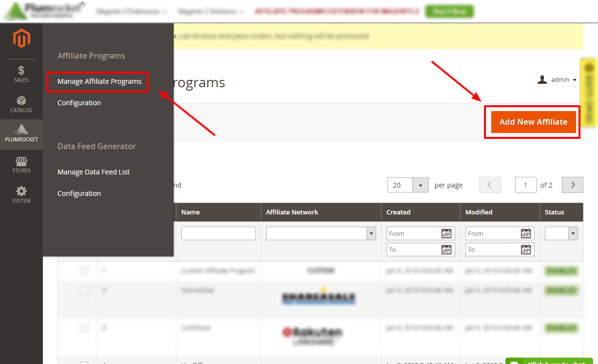
Task: Open the yellow Demo Guide side tab
Action: click(588, 92)
